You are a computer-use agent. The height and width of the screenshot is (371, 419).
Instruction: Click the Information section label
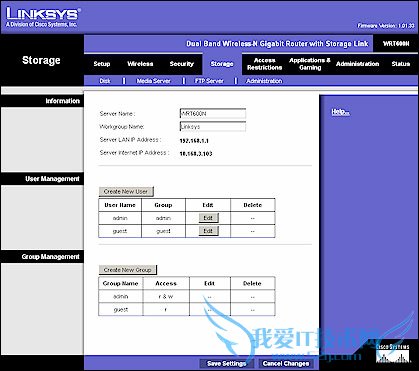[x=63, y=101]
